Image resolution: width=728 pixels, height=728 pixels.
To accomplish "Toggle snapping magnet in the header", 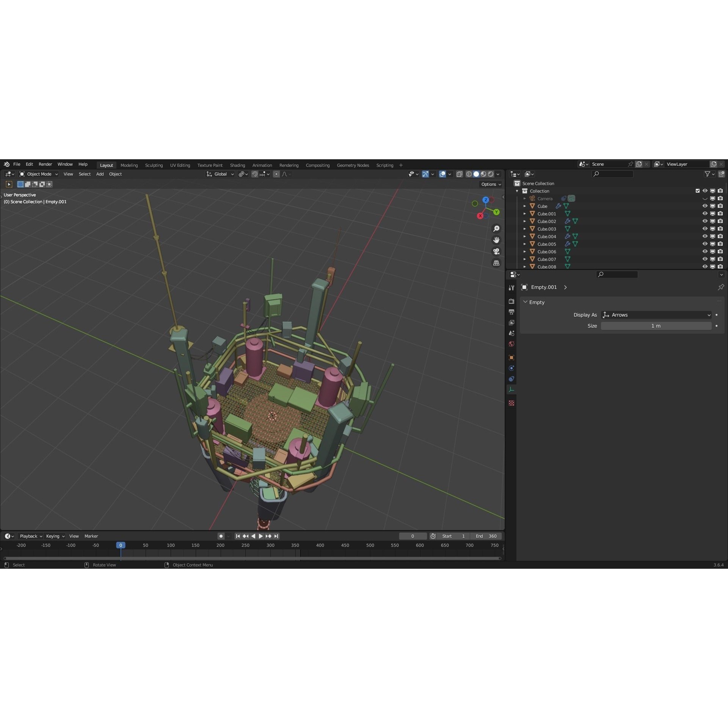I will click(255, 174).
